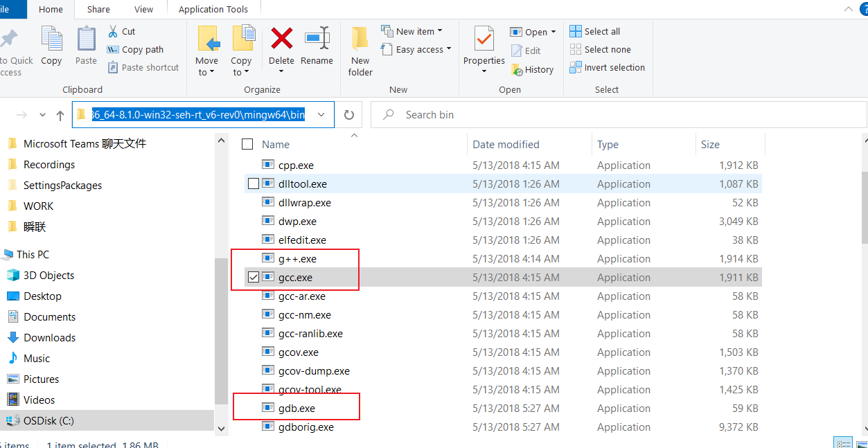Screen dimensions: 868x448
Task: Open the recent locations dropdown arrow
Action: pos(42,115)
